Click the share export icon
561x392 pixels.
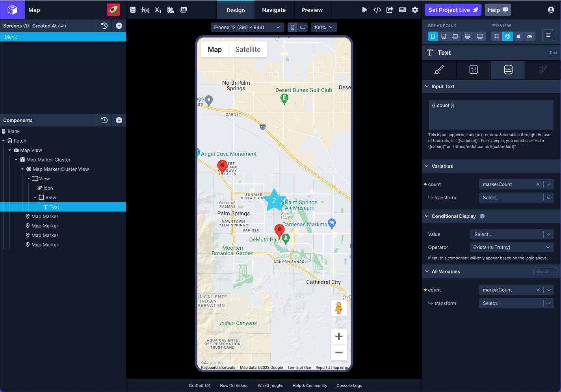[x=390, y=10]
